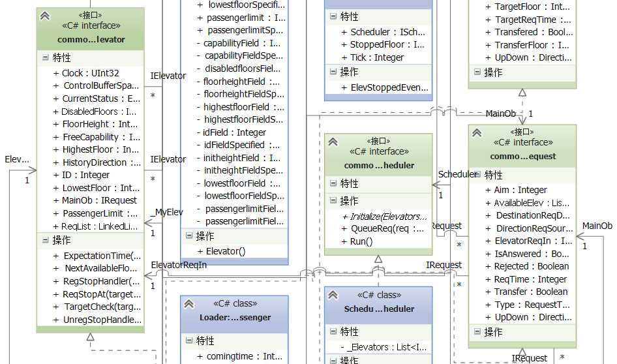
Task: Select the 'Run()' operation
Action: (357, 241)
